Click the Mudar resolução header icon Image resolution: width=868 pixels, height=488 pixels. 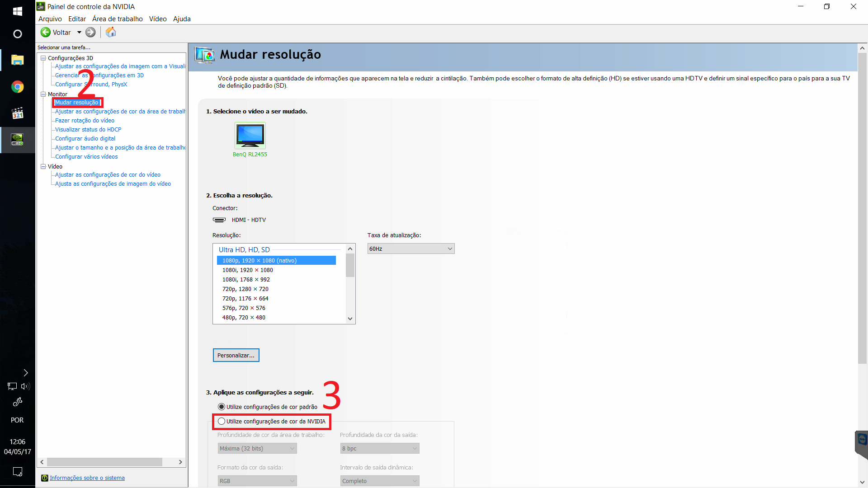pos(205,55)
